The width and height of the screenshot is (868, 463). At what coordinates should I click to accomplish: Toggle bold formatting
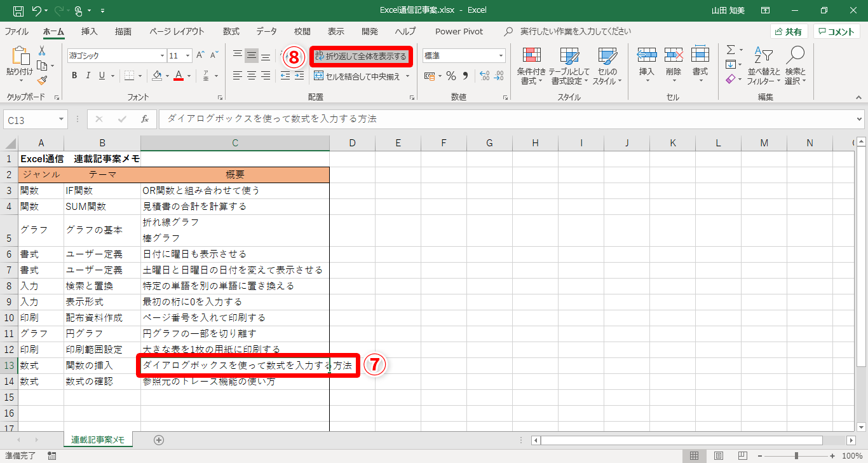coord(74,76)
